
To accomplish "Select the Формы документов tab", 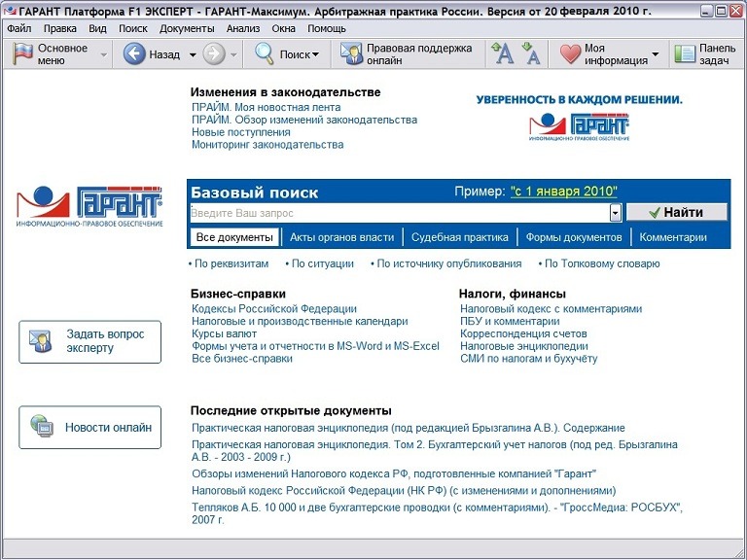I will click(x=574, y=237).
